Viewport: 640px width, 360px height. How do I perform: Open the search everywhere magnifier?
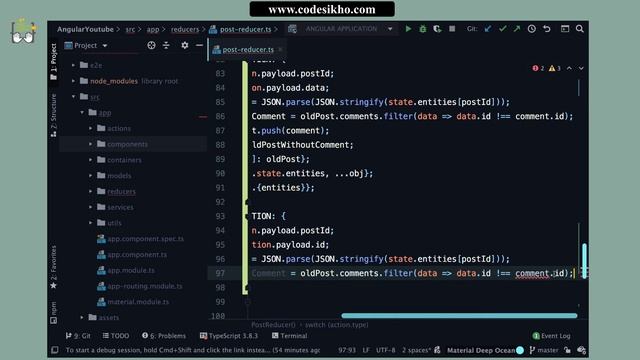pyautogui.click(x=580, y=29)
